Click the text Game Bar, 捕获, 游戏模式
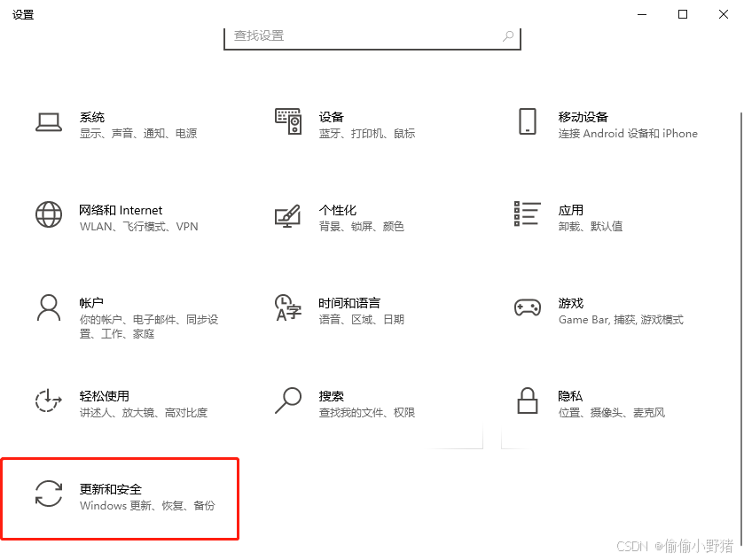The image size is (744, 560). [x=621, y=320]
